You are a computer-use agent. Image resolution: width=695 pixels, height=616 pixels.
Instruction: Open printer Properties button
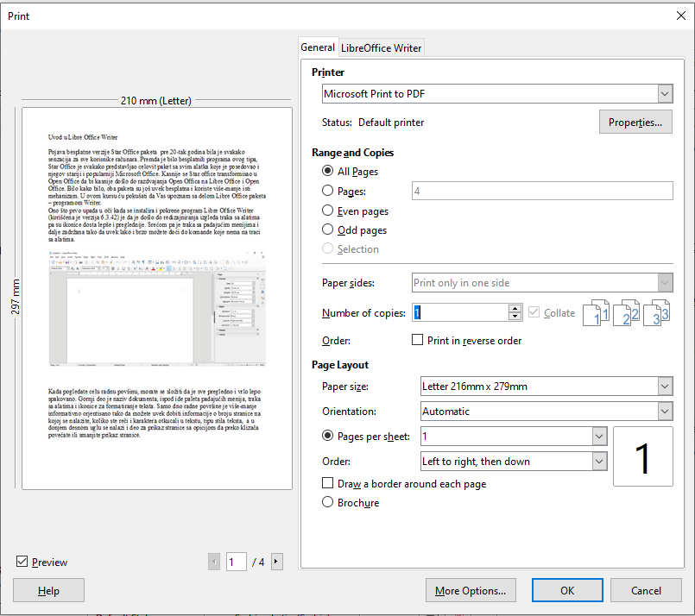(x=635, y=123)
